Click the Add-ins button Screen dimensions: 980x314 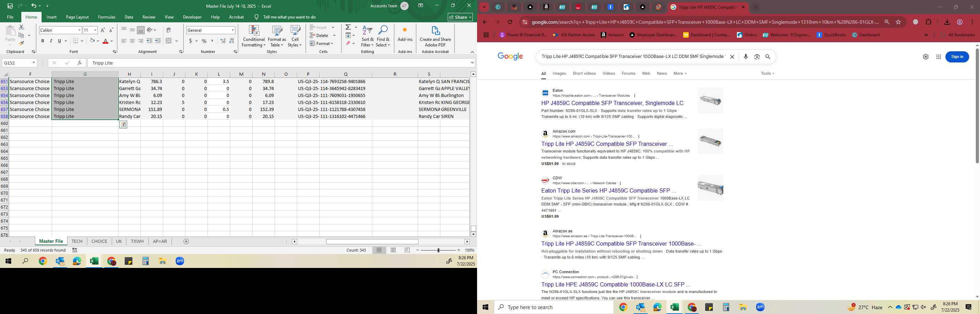[x=405, y=34]
